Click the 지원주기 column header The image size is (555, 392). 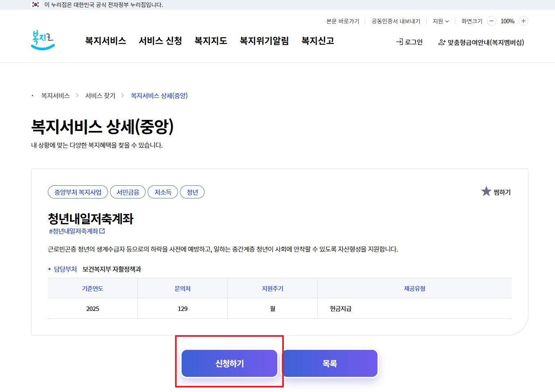click(272, 288)
